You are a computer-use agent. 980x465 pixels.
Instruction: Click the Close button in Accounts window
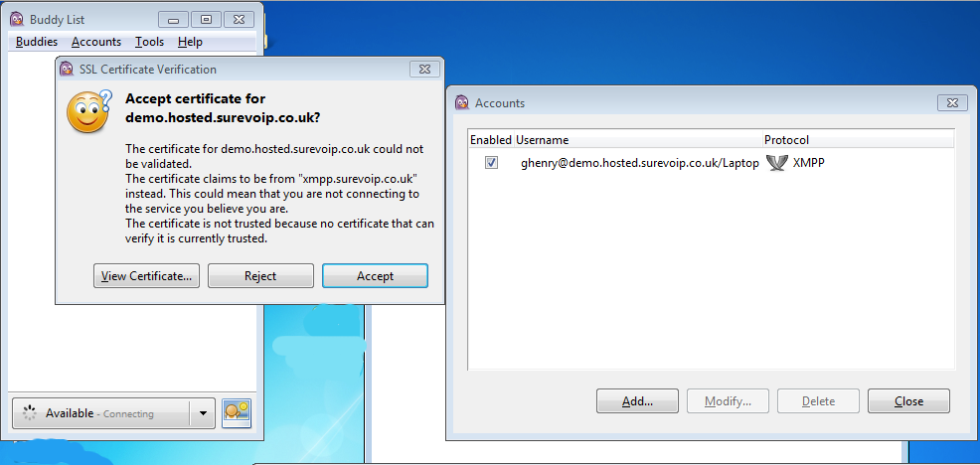908,401
